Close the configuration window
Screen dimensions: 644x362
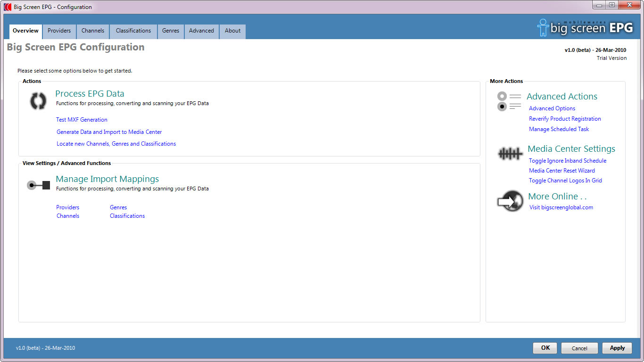coord(629,5)
